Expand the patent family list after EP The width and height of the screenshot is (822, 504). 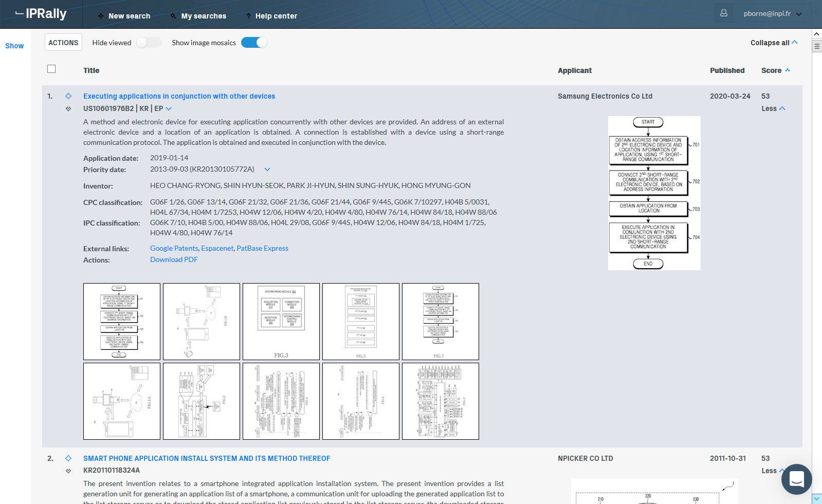point(169,109)
